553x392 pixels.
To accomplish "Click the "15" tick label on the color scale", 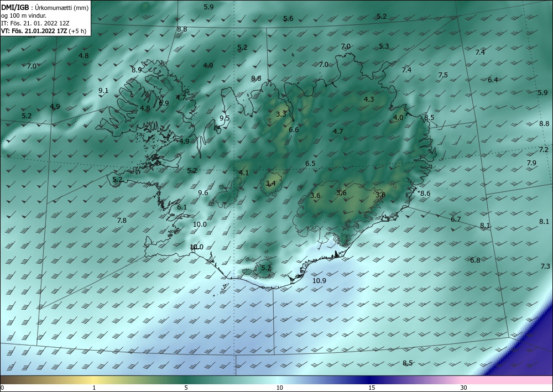I will pyautogui.click(x=372, y=388).
